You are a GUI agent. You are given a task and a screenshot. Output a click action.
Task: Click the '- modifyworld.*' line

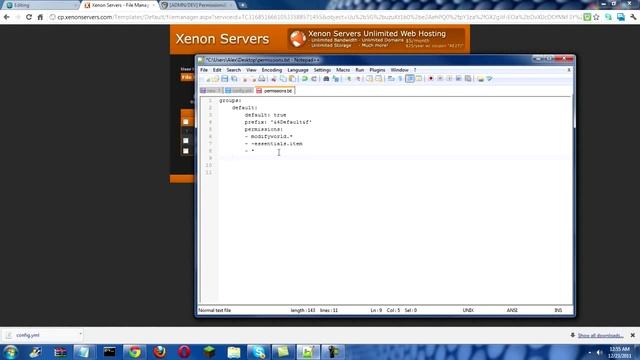tap(269, 136)
